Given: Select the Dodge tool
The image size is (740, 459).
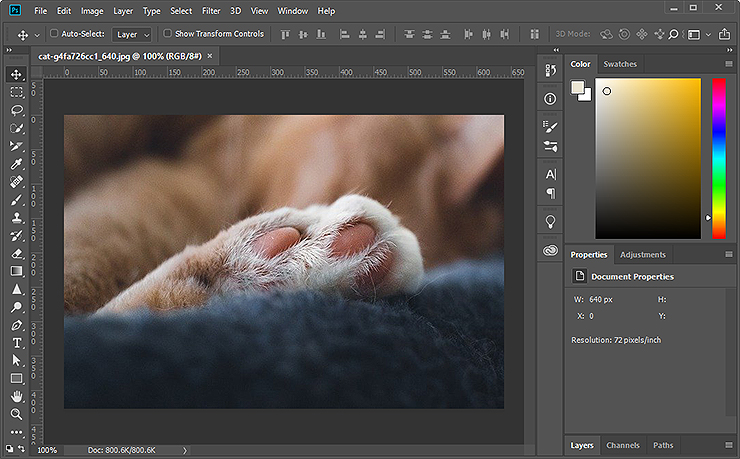Looking at the screenshot, I should (17, 307).
